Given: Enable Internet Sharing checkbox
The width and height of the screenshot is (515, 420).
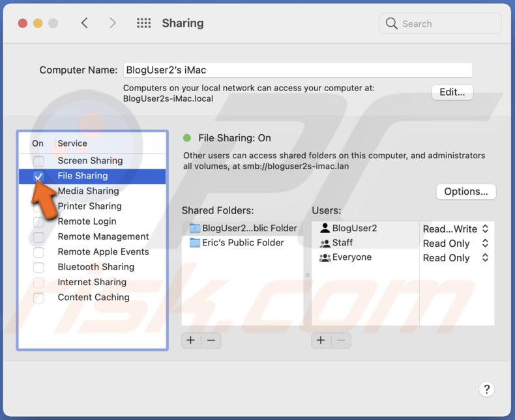Looking at the screenshot, I should click(38, 283).
